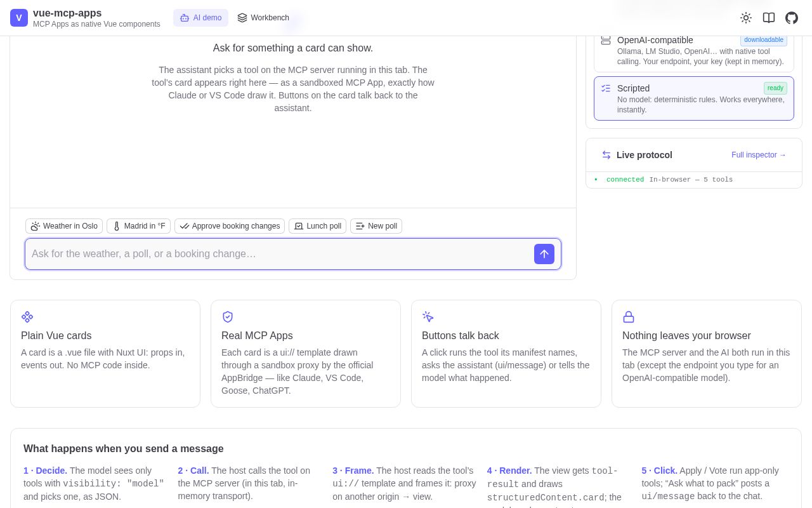This screenshot has width=812, height=508.
Task: Click the Real MCP Apps heading
Action: coord(257,336)
